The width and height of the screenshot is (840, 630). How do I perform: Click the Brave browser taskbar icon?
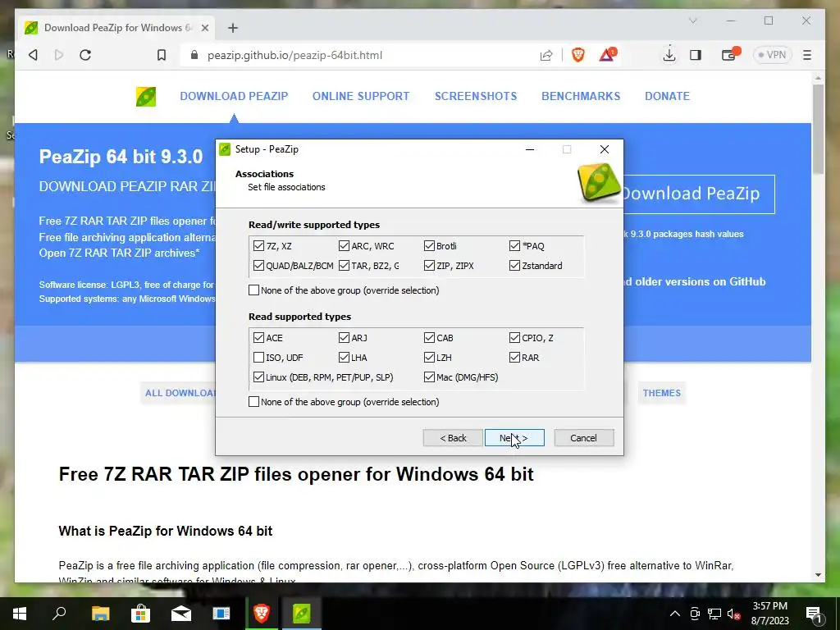click(x=262, y=614)
